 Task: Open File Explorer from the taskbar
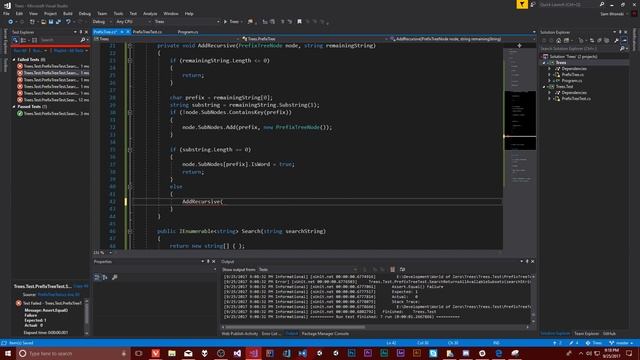point(172,353)
